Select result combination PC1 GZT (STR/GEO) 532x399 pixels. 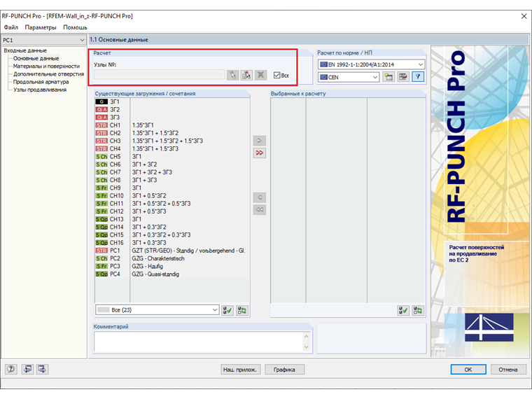(x=172, y=251)
